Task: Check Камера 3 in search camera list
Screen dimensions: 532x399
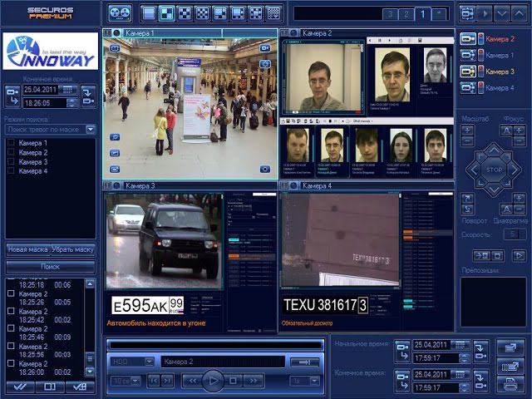Action: pos(11,161)
